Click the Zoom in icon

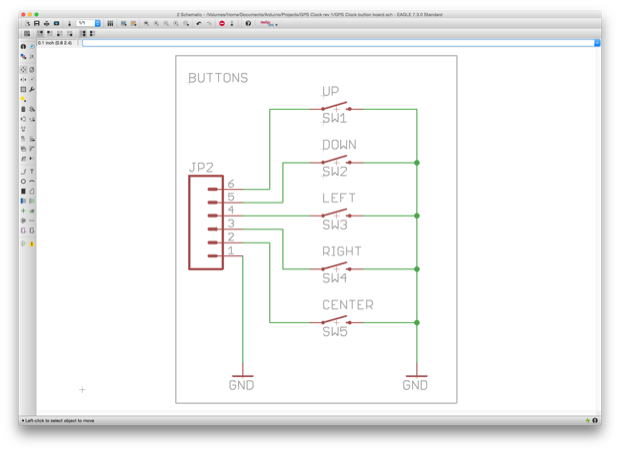click(156, 24)
